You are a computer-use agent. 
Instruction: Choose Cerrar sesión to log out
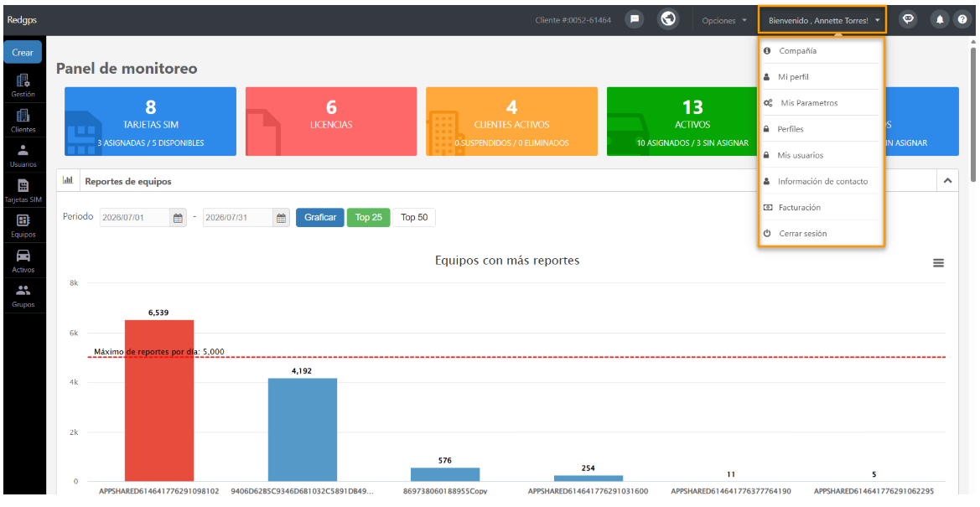tap(822, 233)
